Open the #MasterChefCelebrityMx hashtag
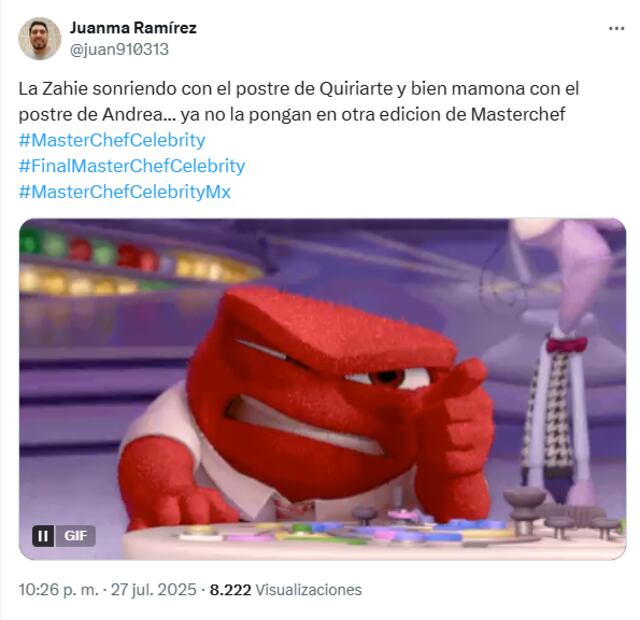This screenshot has width=640, height=620. point(125,191)
